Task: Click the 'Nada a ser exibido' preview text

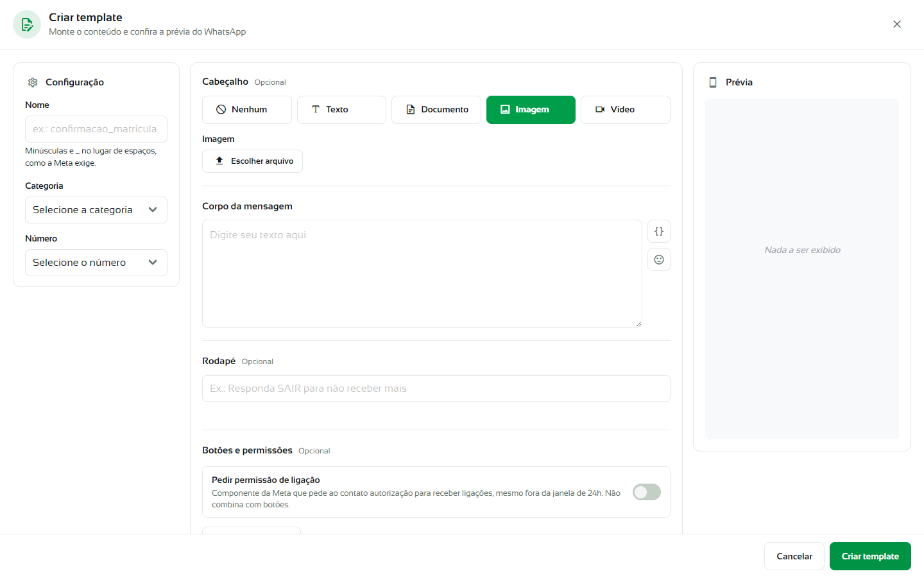Action: [802, 250]
